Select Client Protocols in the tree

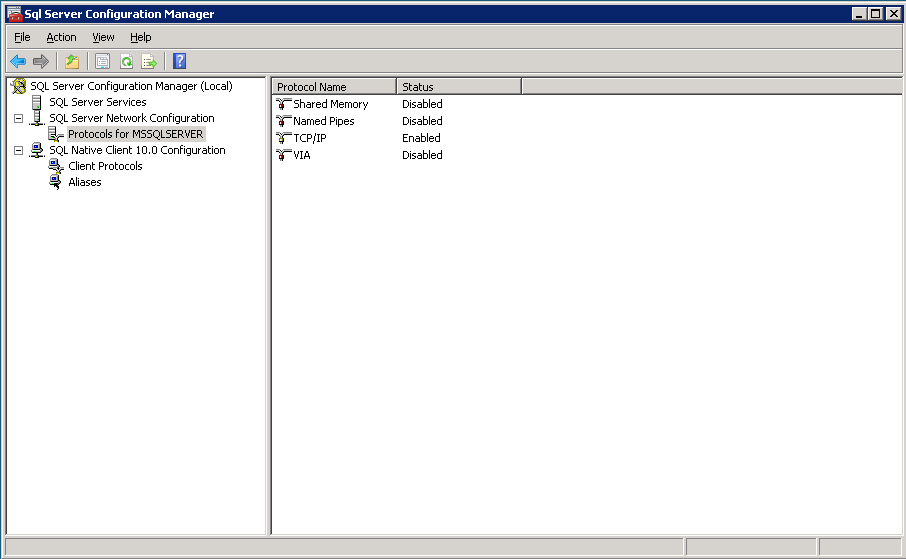coord(105,166)
